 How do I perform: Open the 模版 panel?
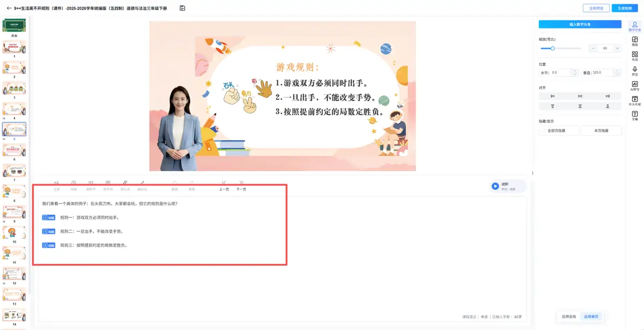pyautogui.click(x=635, y=41)
